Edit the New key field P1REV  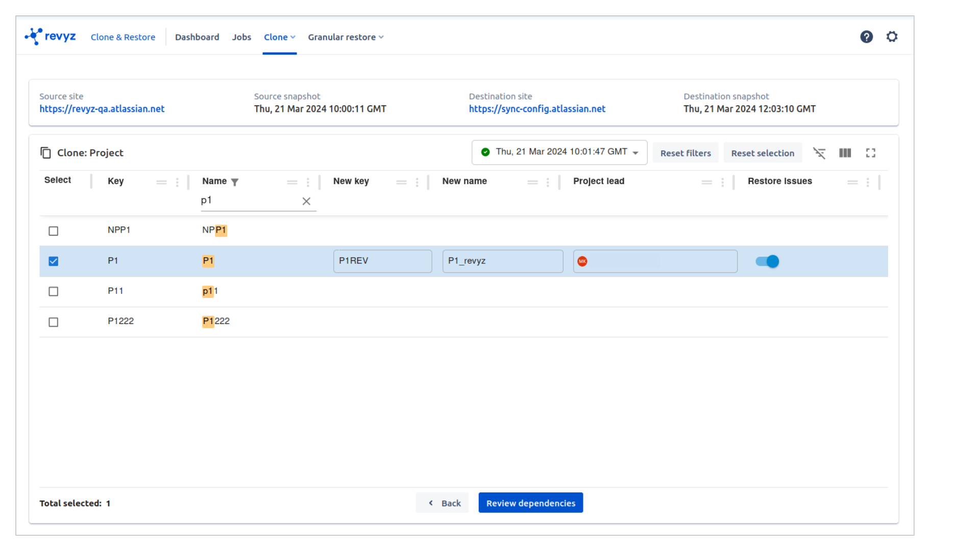tap(382, 261)
